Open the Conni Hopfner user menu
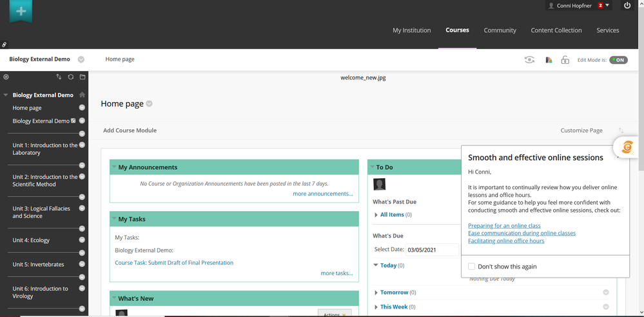 pyautogui.click(x=579, y=5)
